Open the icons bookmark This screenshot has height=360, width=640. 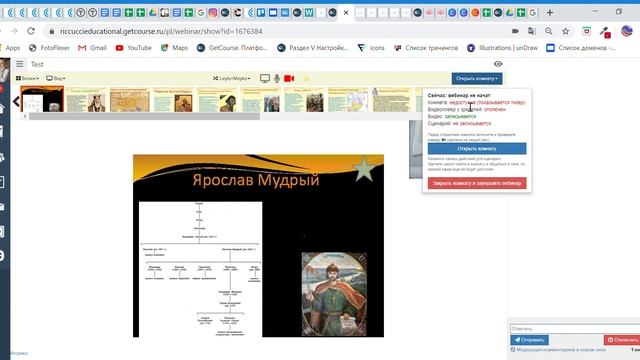(x=371, y=48)
